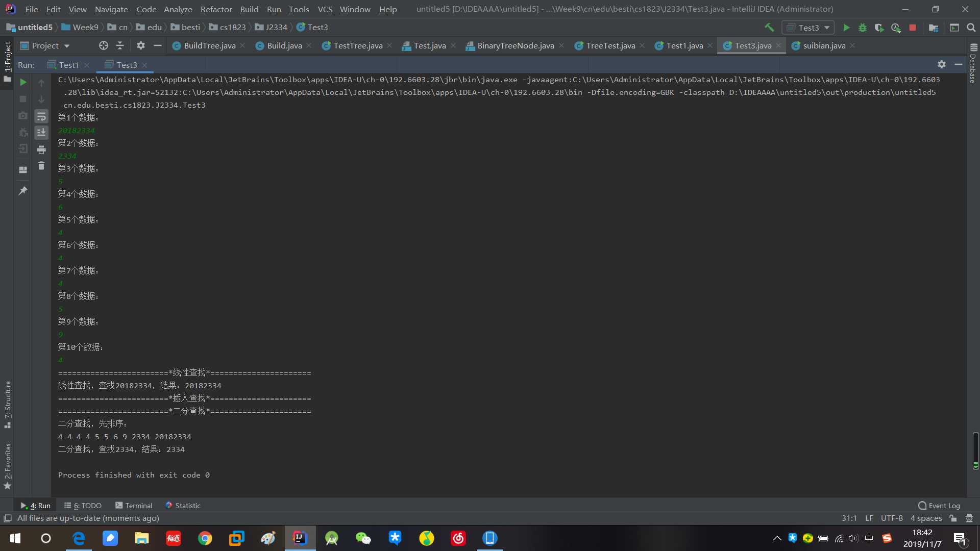
Task: Open the 6: TODO tool window
Action: [x=83, y=505]
